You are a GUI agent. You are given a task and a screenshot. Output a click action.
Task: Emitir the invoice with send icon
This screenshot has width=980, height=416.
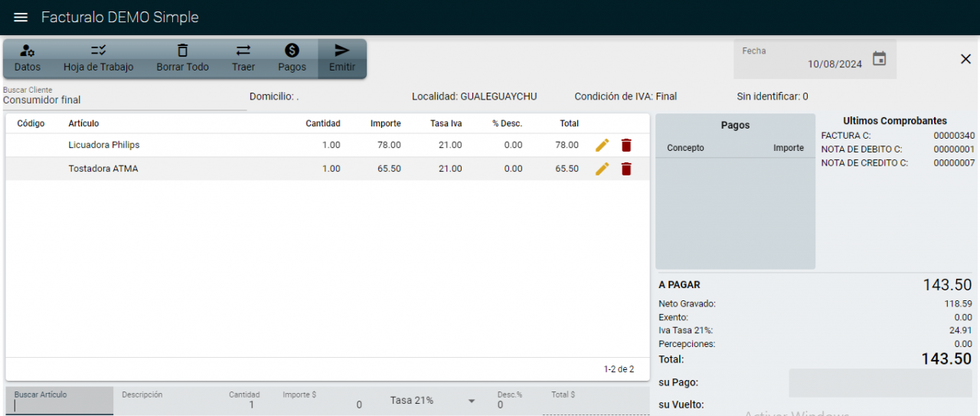pyautogui.click(x=342, y=59)
